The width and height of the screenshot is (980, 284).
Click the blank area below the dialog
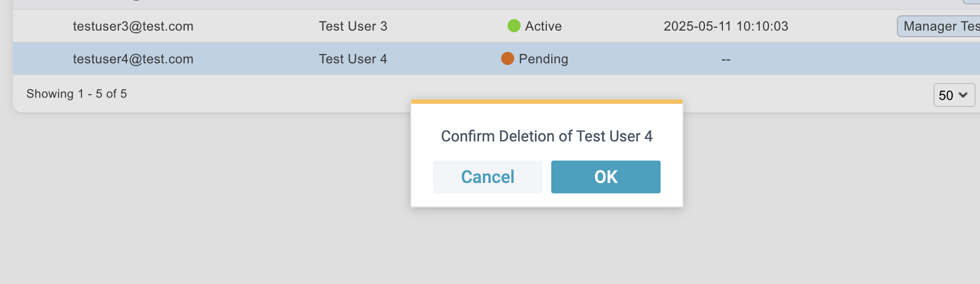546,246
